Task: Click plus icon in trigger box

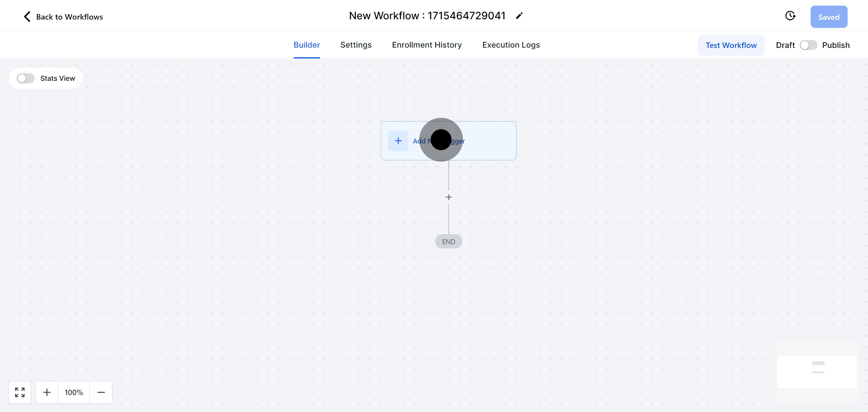Action: tap(398, 141)
